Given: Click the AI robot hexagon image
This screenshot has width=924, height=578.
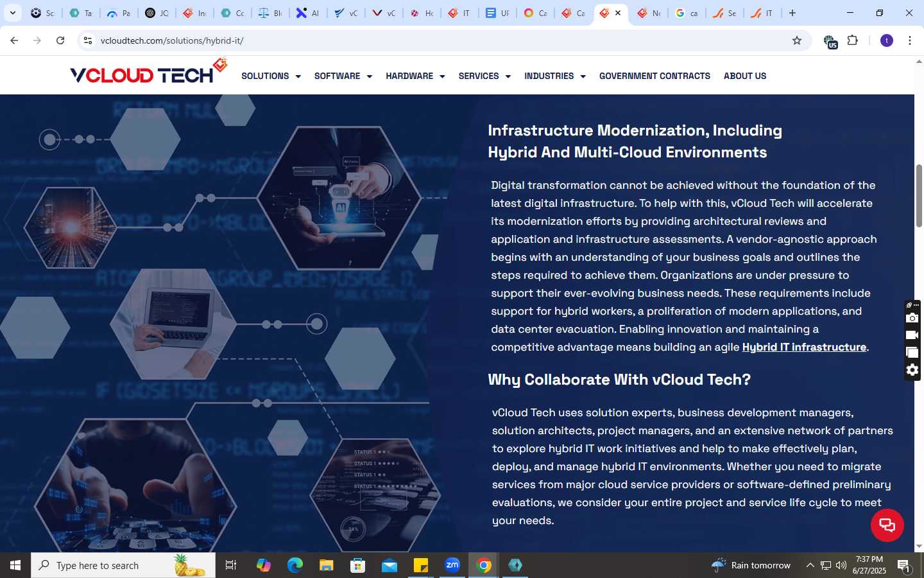Looking at the screenshot, I should pos(339,198).
